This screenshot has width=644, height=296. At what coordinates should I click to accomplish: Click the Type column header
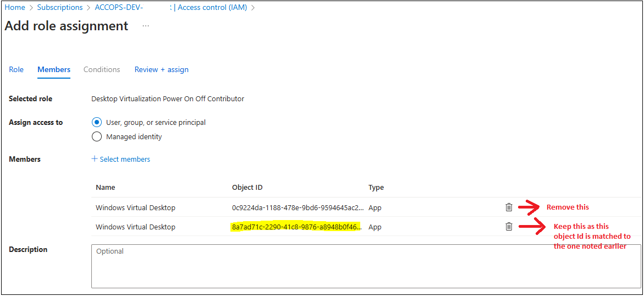pyautogui.click(x=376, y=188)
